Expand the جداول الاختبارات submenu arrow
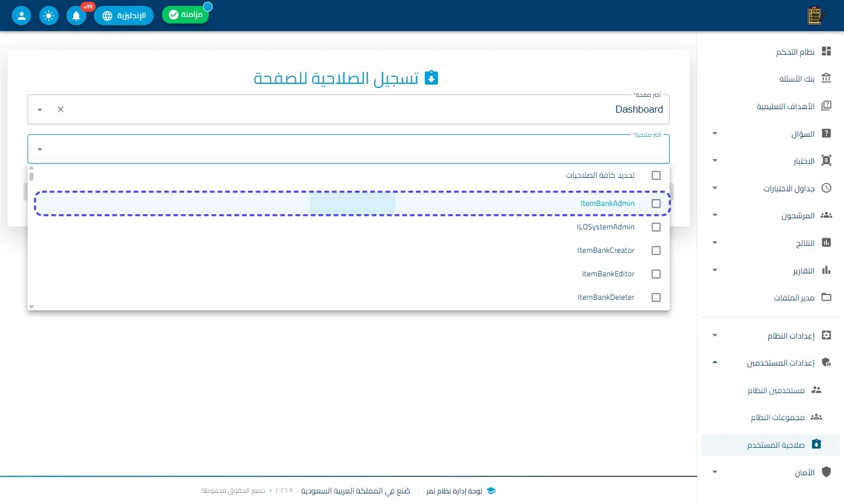Image resolution: width=844 pixels, height=504 pixels. [715, 188]
